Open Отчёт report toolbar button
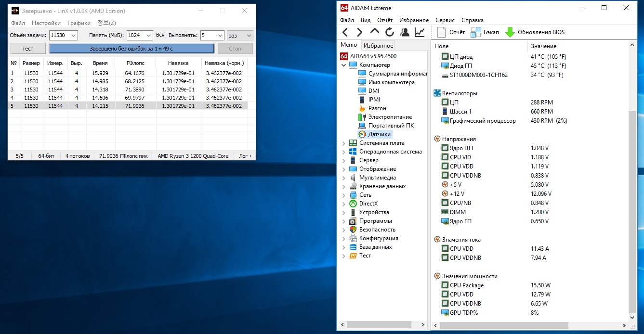Viewport: 644px width, 334px height. 451,32
